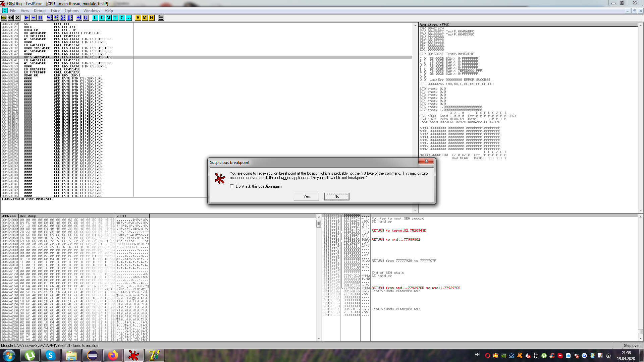
Task: Enable 'Don't ask this question again' checkbox
Action: [x=232, y=186]
